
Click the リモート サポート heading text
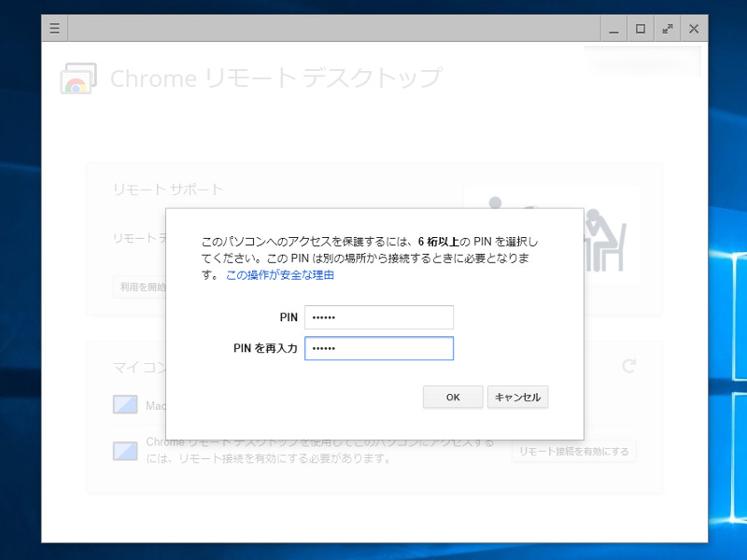[x=168, y=189]
